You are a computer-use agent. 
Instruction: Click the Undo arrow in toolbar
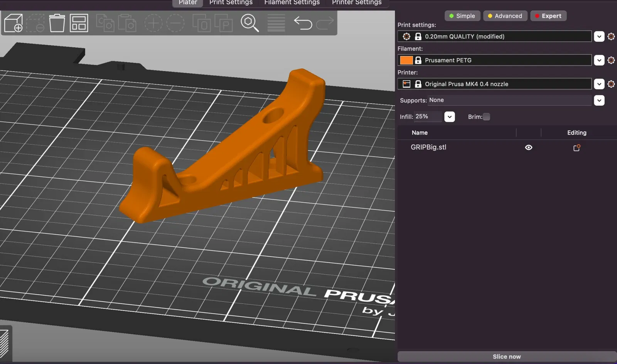pyautogui.click(x=303, y=23)
